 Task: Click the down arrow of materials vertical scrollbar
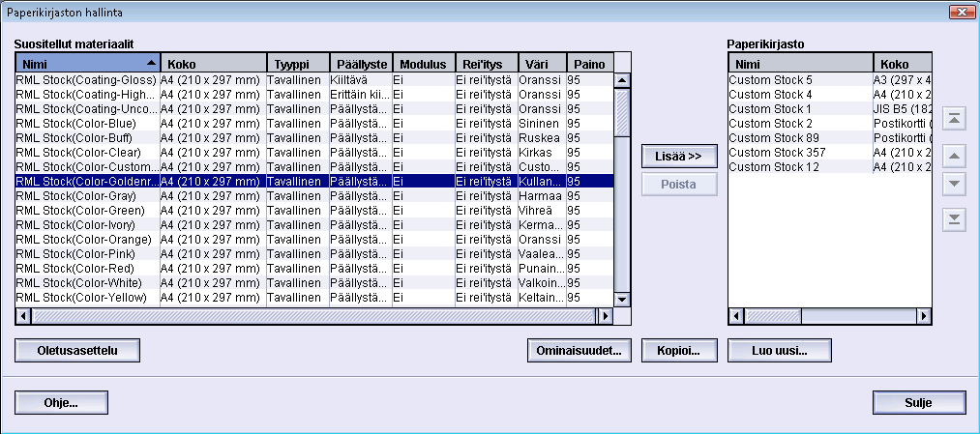point(622,299)
